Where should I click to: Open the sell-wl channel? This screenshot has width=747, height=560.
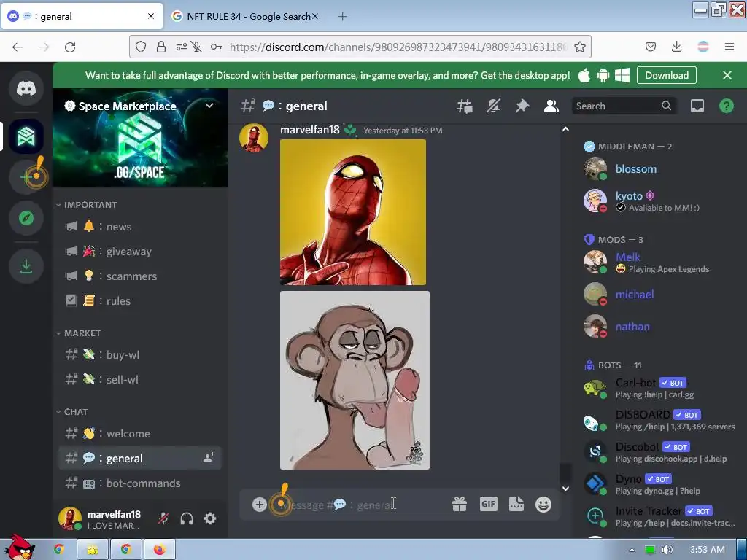[140, 379]
